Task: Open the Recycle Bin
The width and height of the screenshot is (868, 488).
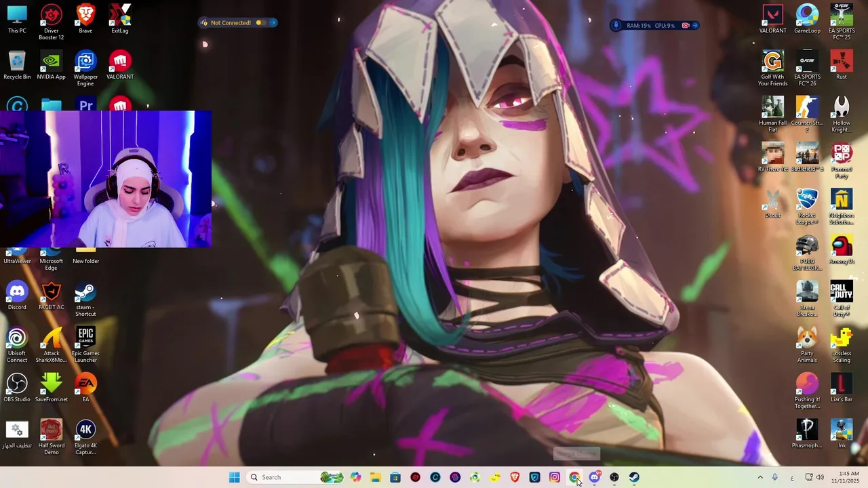Action: [x=17, y=65]
